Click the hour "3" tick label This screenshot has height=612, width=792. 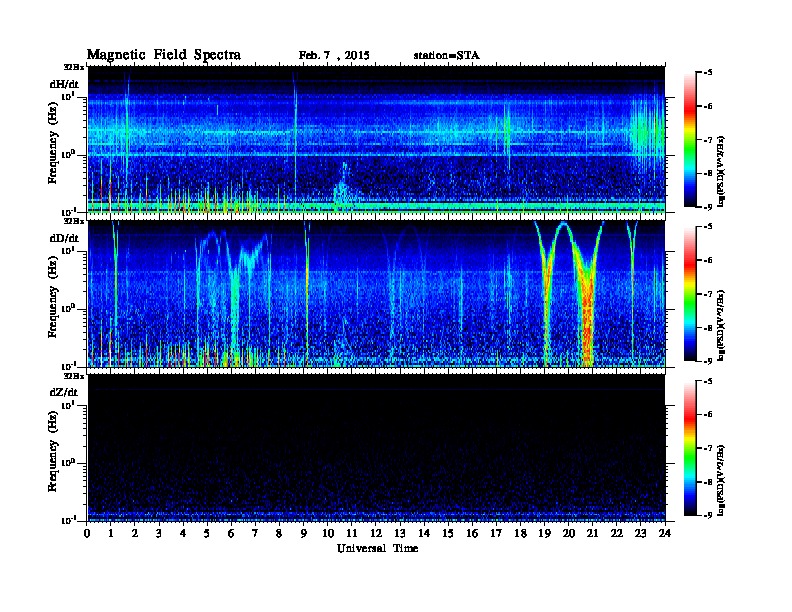click(x=159, y=533)
